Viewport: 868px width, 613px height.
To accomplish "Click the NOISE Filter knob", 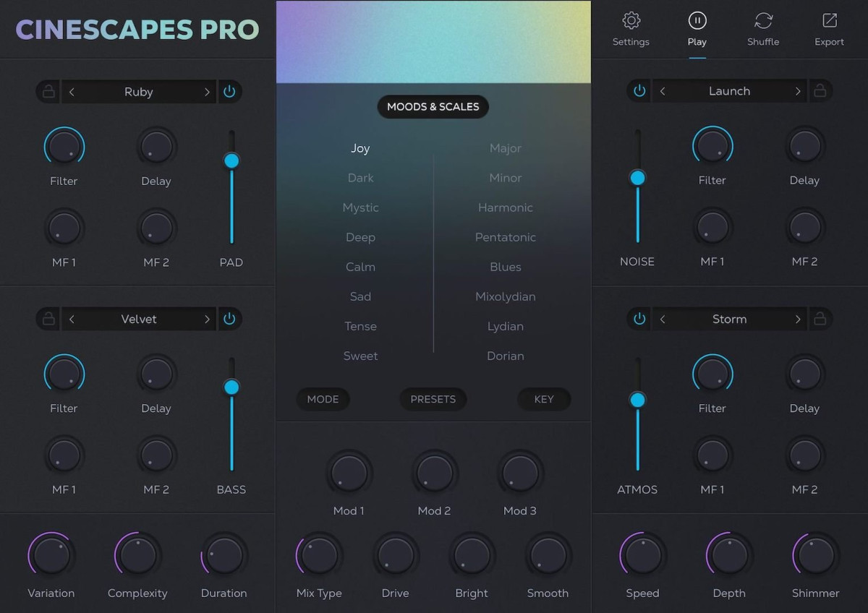I will pyautogui.click(x=712, y=147).
